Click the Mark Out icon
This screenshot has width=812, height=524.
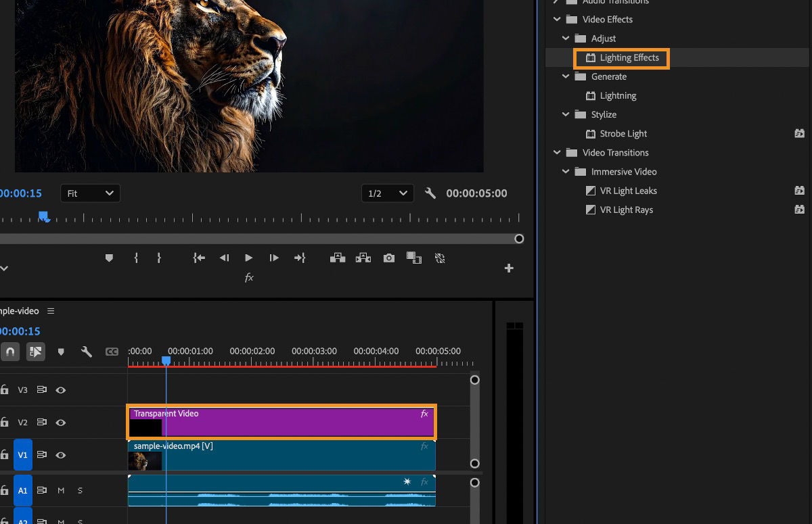[x=159, y=258]
